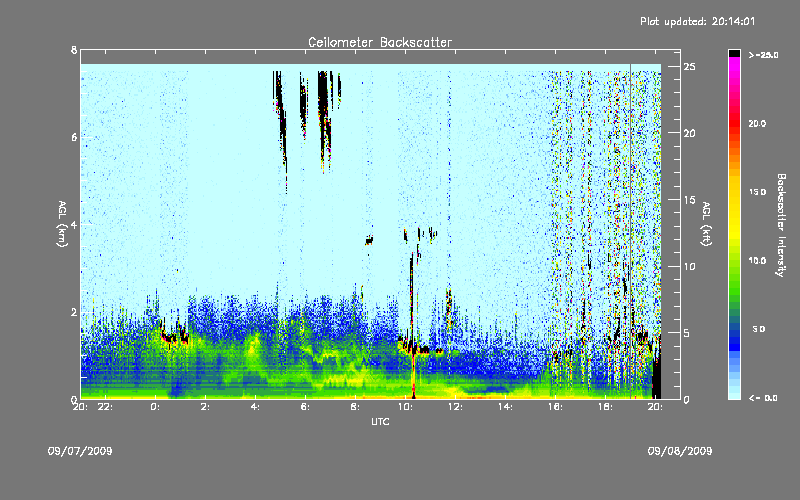Click the black data block at 20:00 near surface
Screen dimensions: 800x500
click(x=657, y=378)
